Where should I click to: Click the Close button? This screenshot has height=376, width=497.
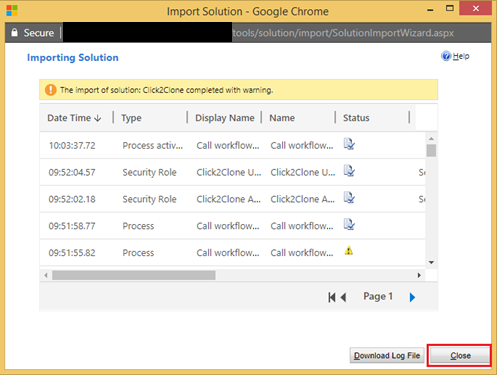460,356
